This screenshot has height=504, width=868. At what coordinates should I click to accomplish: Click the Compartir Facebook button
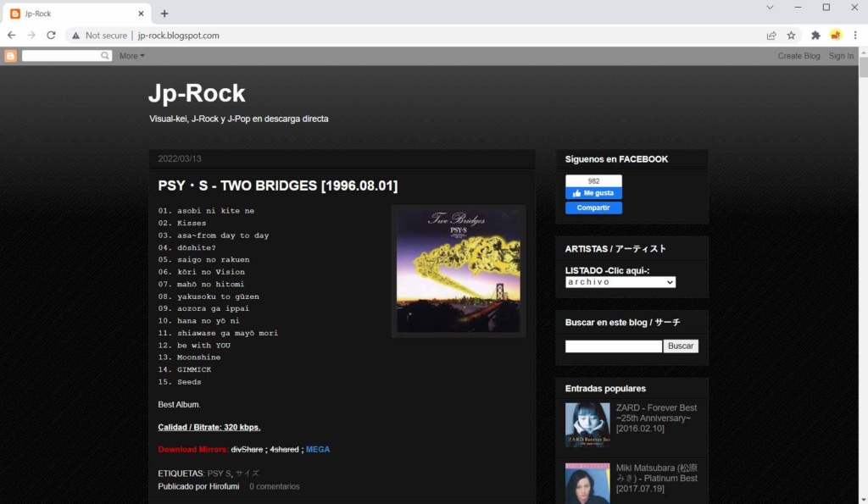[593, 208]
